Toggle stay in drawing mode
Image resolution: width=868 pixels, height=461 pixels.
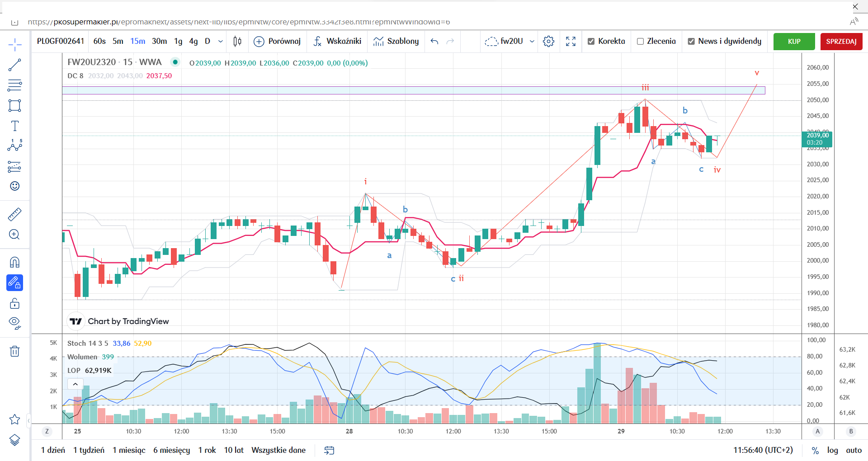coord(14,283)
